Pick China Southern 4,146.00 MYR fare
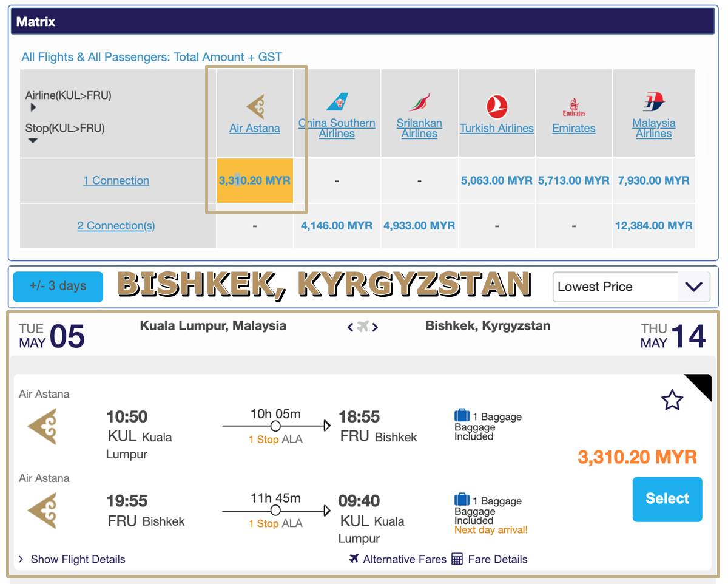 [337, 226]
